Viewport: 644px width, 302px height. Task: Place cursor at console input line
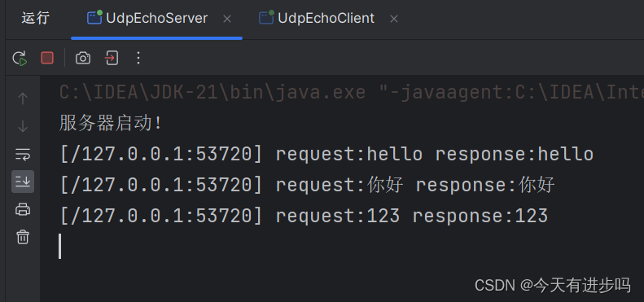click(x=60, y=247)
